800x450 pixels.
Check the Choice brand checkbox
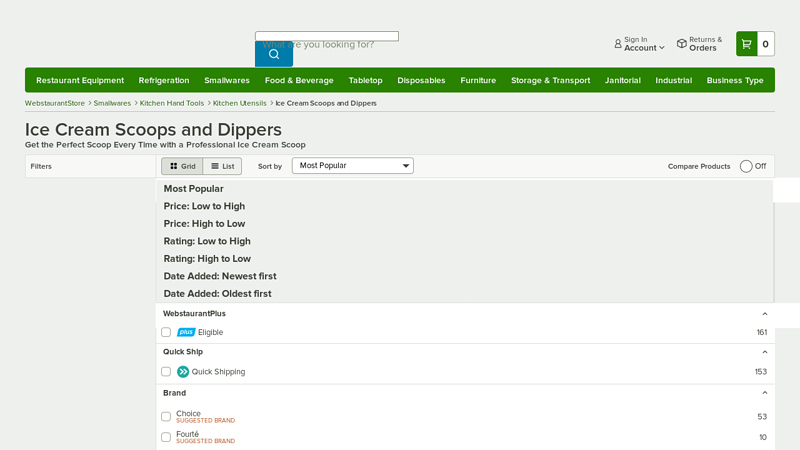166,417
